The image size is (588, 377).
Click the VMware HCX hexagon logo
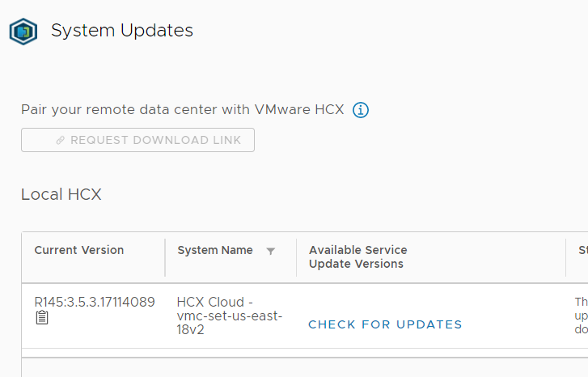[23, 32]
